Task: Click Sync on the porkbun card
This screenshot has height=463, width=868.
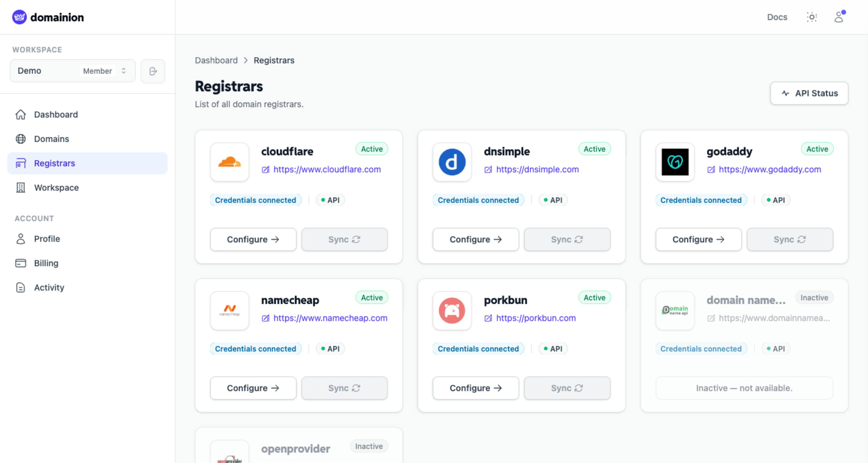Action: [x=567, y=388]
